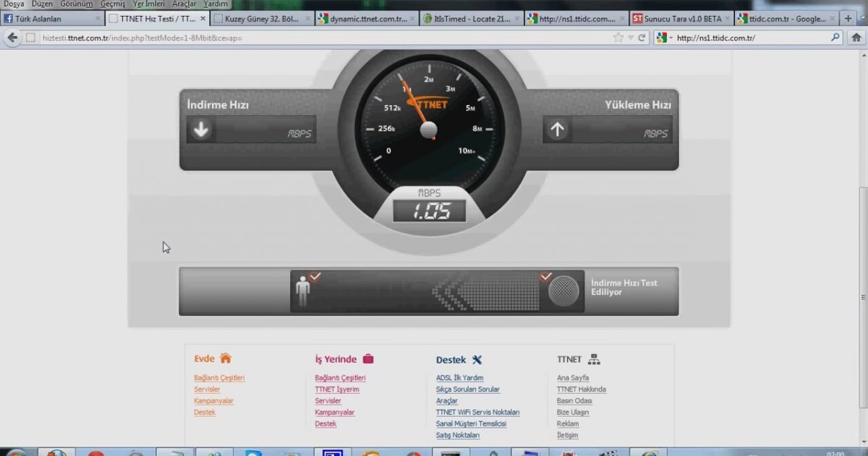Open the Yardım menu
This screenshot has height=456, width=868.
click(x=216, y=4)
